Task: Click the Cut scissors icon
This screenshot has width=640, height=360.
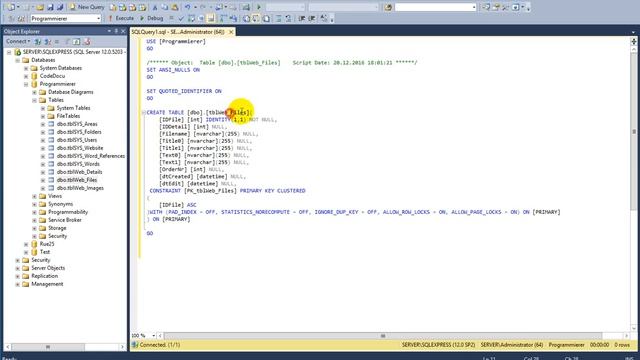Action: (155, 7)
